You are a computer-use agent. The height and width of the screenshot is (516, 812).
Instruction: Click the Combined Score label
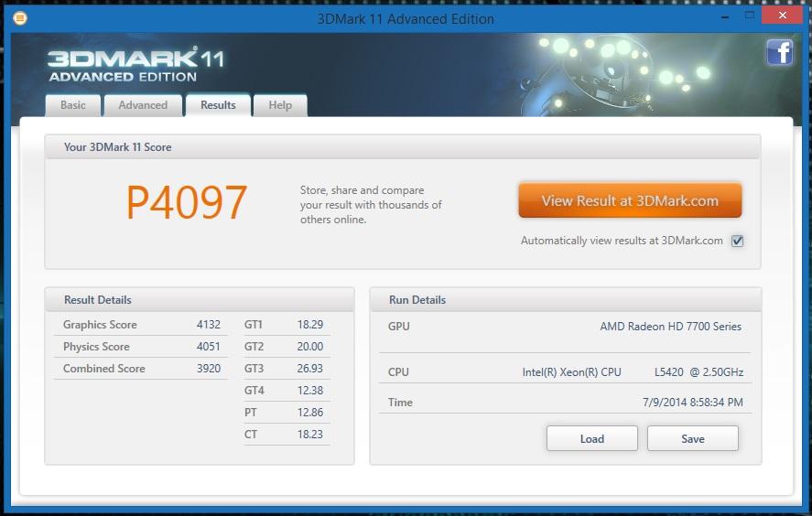(x=104, y=369)
